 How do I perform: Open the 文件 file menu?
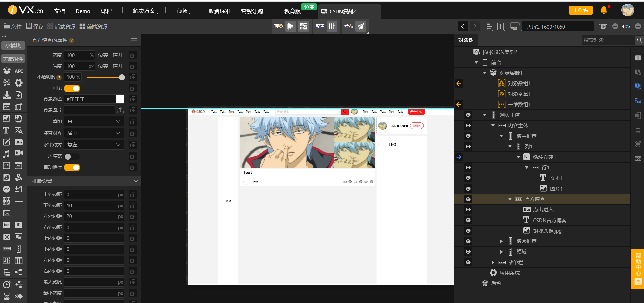click(12, 26)
